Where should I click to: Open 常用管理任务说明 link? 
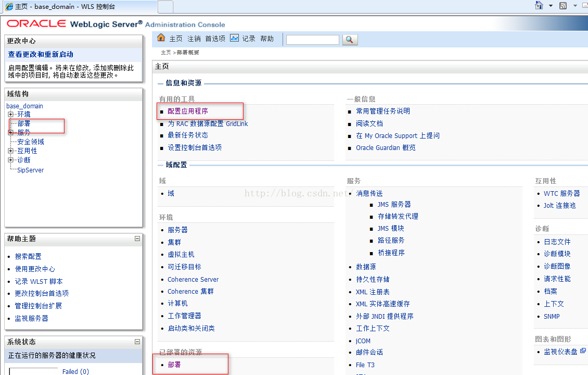[x=383, y=111]
